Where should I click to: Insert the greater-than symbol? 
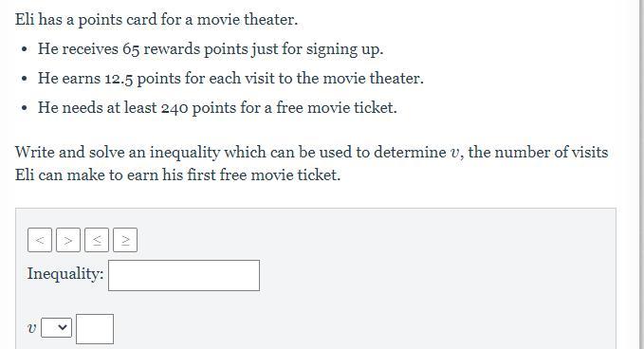(68, 240)
